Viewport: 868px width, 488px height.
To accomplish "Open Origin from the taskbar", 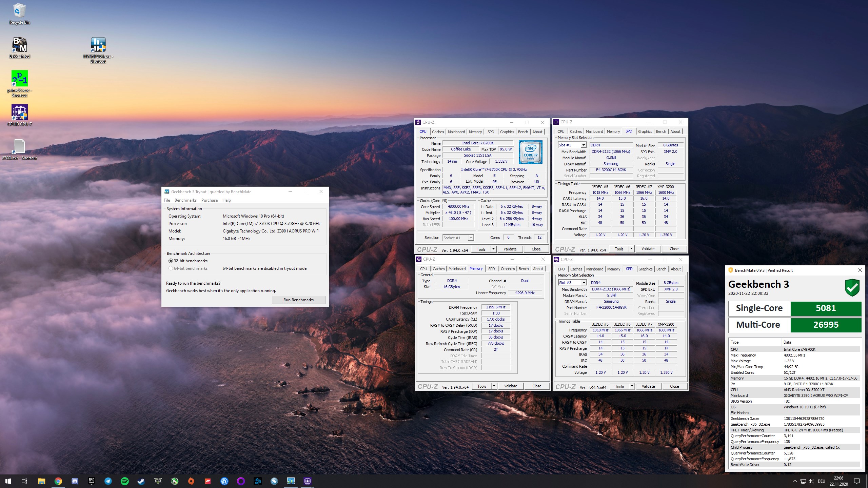I will [x=191, y=481].
